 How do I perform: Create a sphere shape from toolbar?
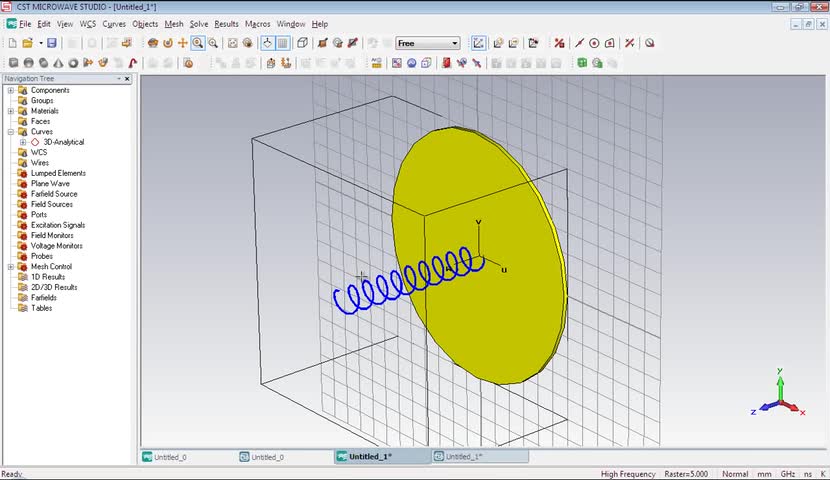(29, 63)
